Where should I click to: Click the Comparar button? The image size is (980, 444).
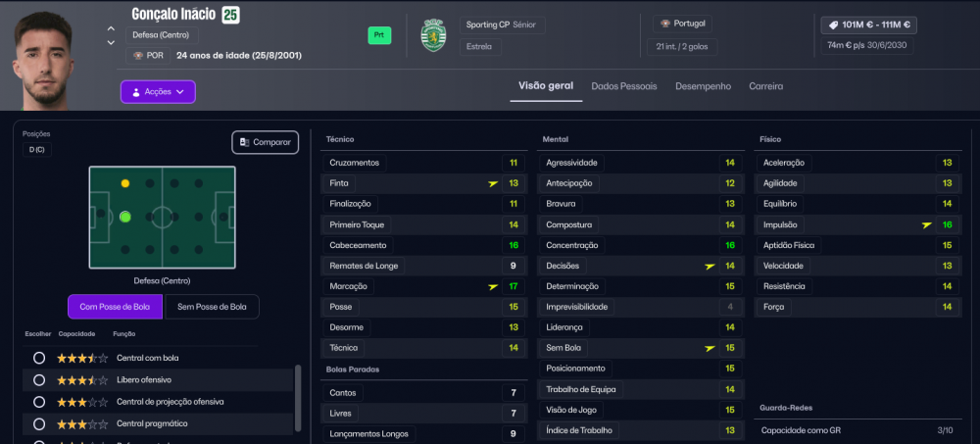click(265, 142)
